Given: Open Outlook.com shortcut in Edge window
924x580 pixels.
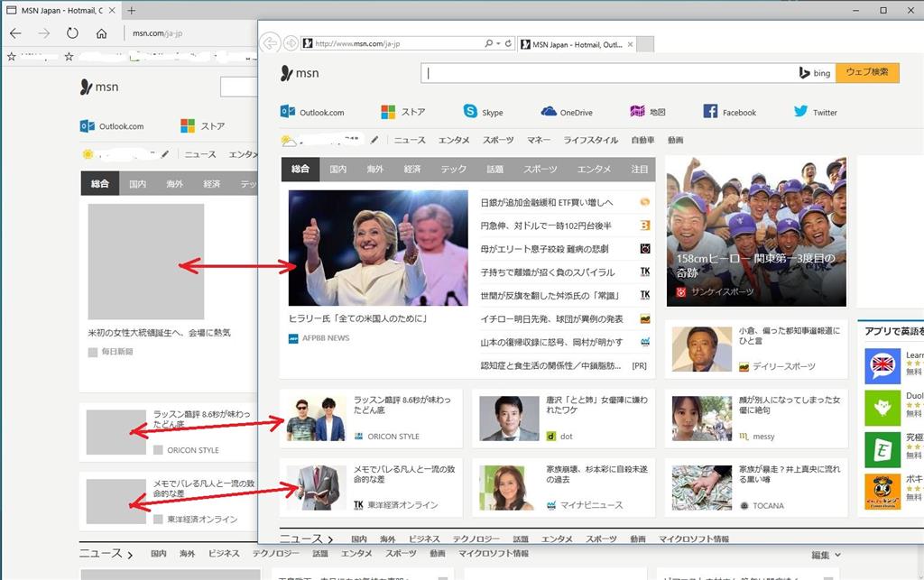Looking at the screenshot, I should click(112, 126).
